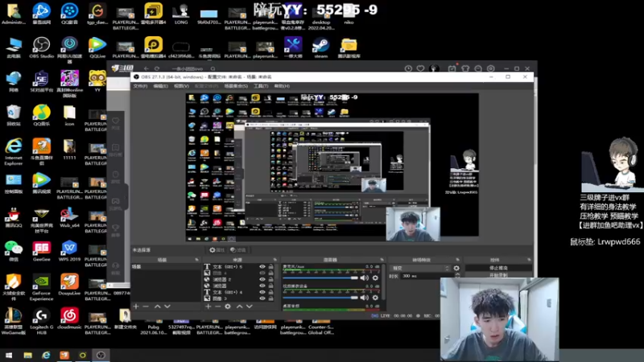Launch the Steam desktop icon
Viewport: 644px width, 362px height.
[320, 47]
